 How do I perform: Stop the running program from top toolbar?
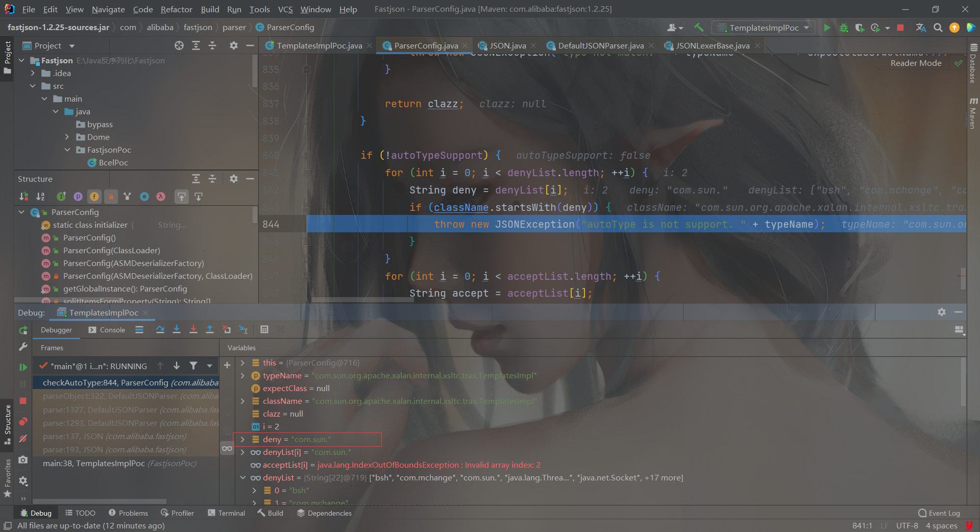point(900,28)
